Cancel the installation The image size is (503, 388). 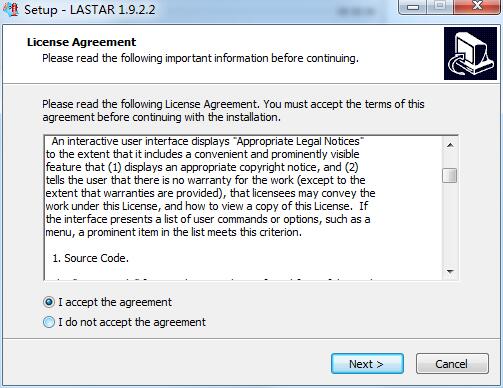452,364
